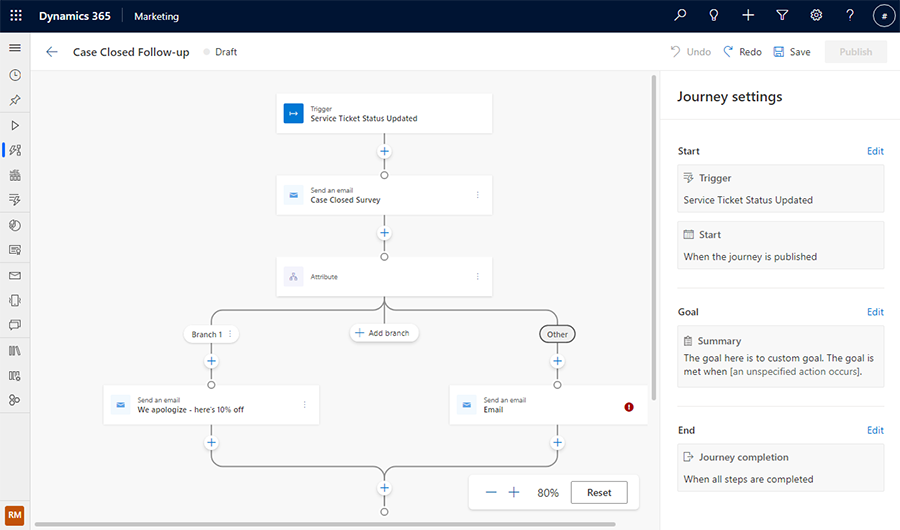
Task: Click Undo in the command bar
Action: pos(691,52)
